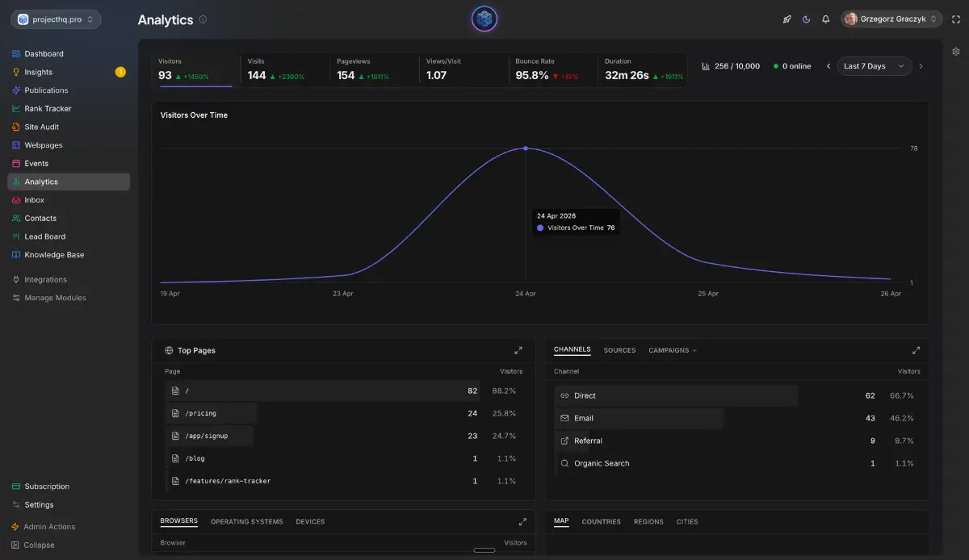Toggle dark mode with moon icon

point(806,19)
